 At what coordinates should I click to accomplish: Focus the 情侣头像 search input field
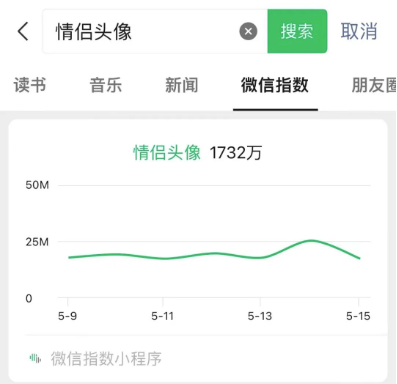tap(155, 31)
